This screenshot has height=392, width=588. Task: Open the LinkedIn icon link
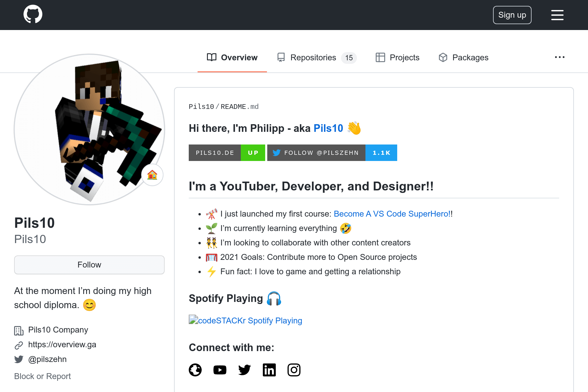(x=269, y=370)
